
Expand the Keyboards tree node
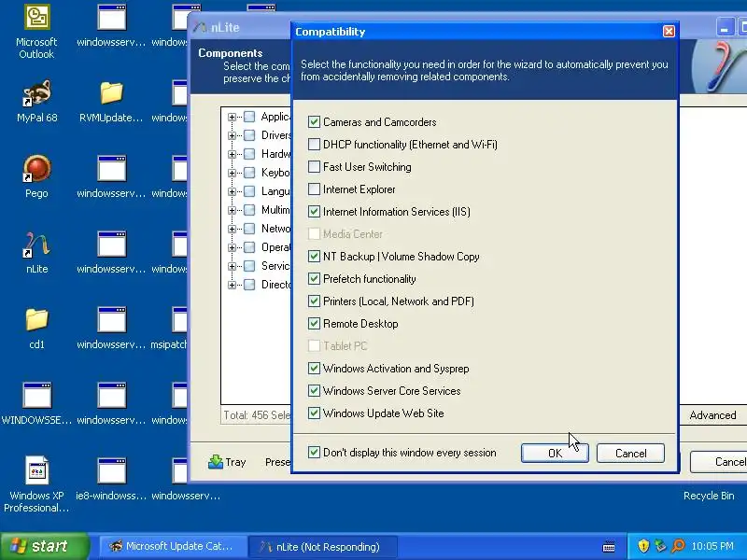click(x=232, y=173)
